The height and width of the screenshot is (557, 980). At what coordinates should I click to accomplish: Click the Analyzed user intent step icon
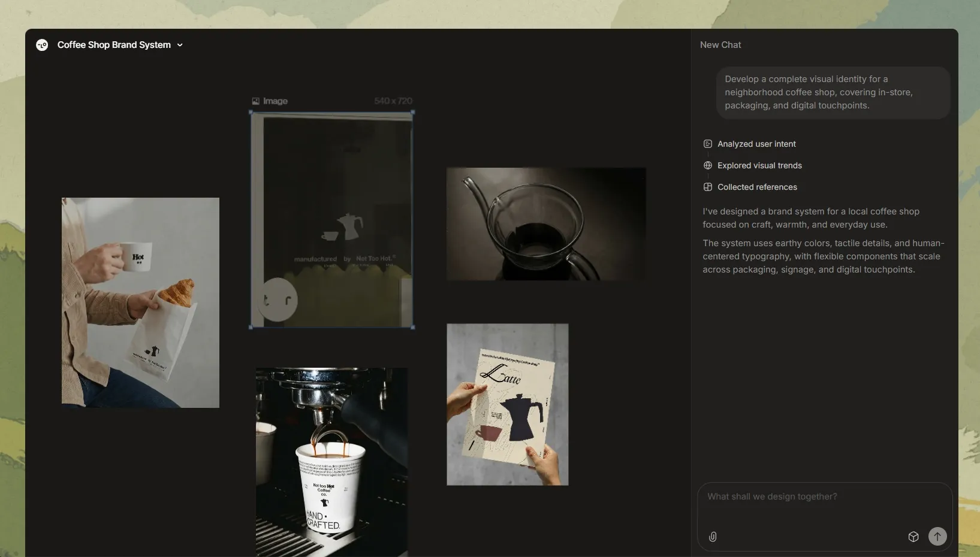click(708, 144)
